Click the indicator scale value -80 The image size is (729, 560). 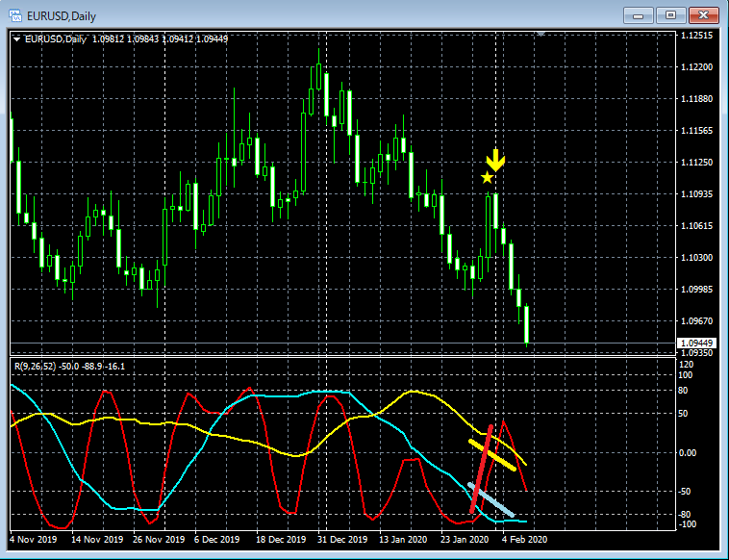pyautogui.click(x=686, y=515)
